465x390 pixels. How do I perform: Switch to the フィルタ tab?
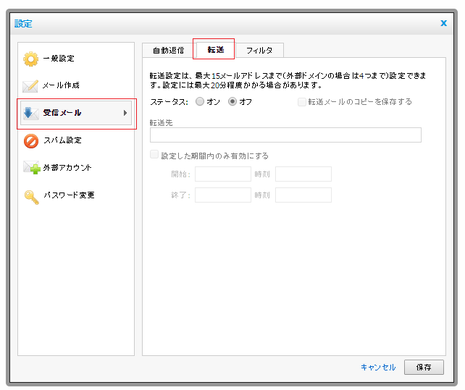[x=259, y=50]
